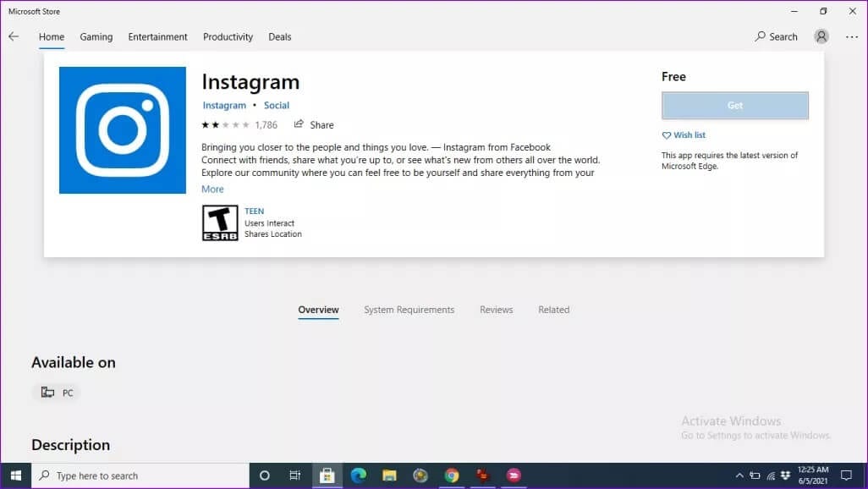Open the Entertainment tab
868x489 pixels.
point(157,36)
